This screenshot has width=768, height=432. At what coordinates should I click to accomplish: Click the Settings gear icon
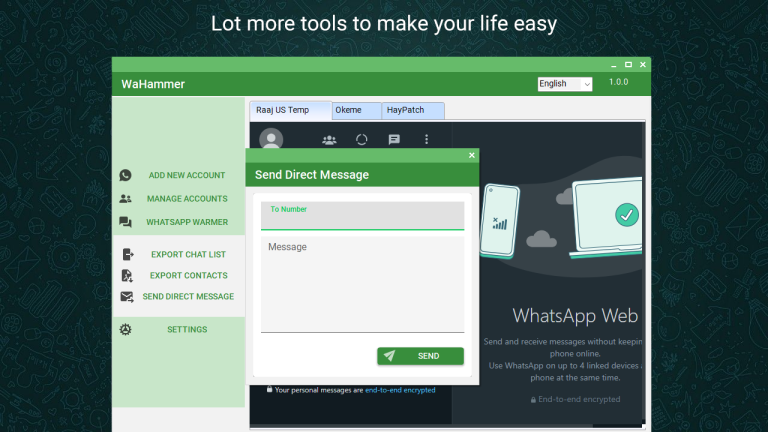pyautogui.click(x=125, y=329)
